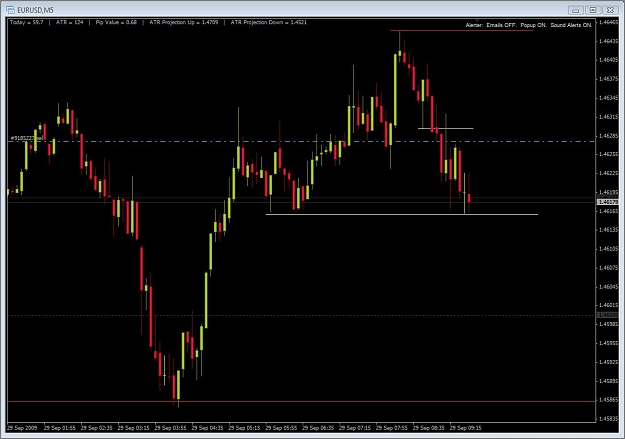Viewport: 625px width, 439px height.
Task: Click the '29 Sep 08:35' time axis label
Action: pos(428,428)
